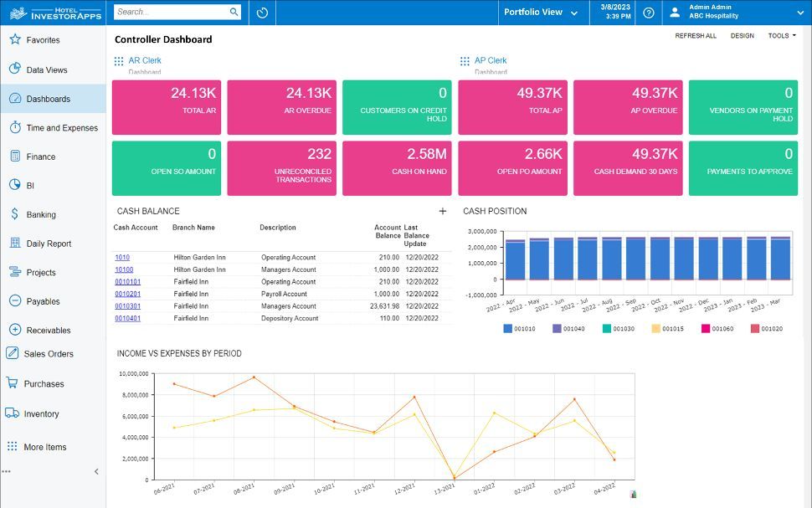Click the history clock icon beside search
812x508 pixels.
(262, 13)
